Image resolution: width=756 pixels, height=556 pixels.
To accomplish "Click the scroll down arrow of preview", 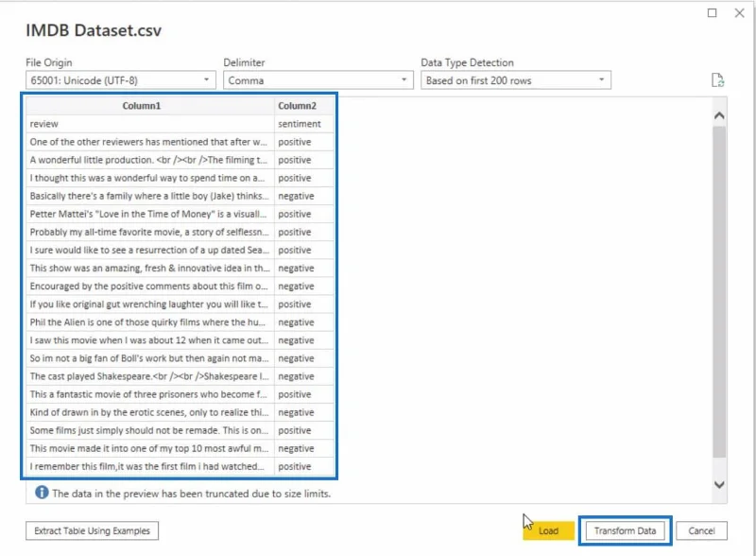I will tap(719, 484).
